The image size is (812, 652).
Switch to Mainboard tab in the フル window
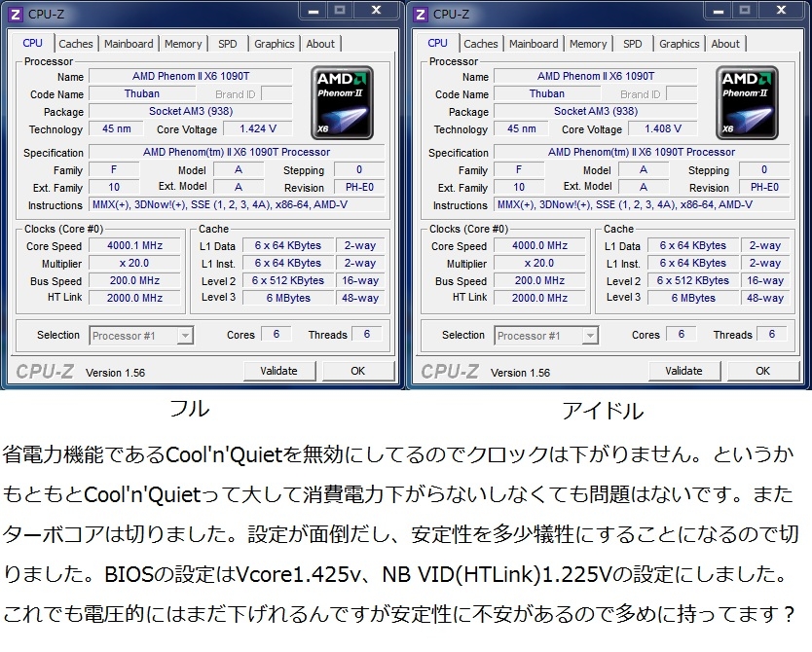pos(129,44)
